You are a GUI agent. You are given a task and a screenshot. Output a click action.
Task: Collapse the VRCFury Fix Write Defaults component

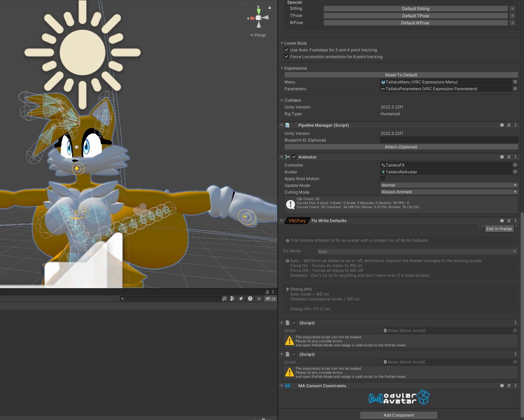[281, 221]
